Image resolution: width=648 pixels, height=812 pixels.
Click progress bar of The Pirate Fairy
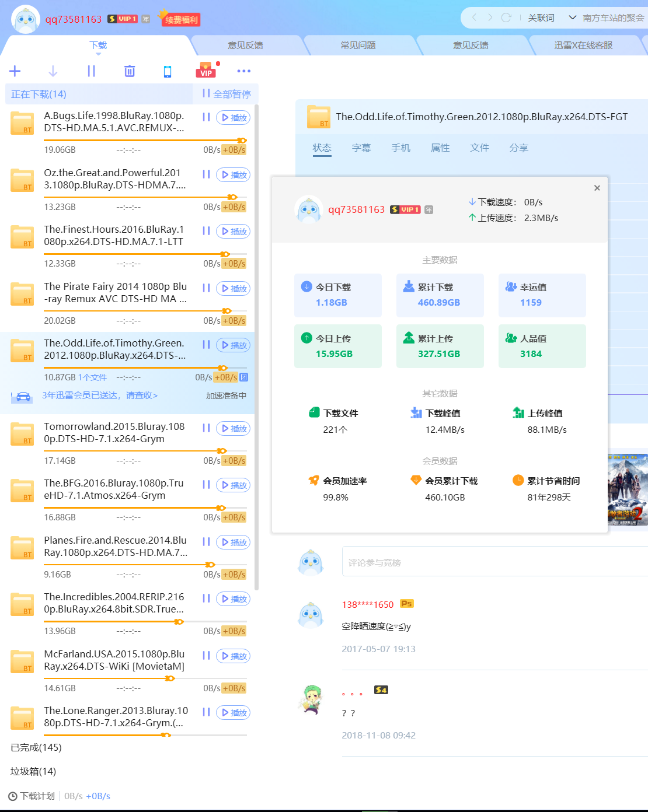(134, 311)
